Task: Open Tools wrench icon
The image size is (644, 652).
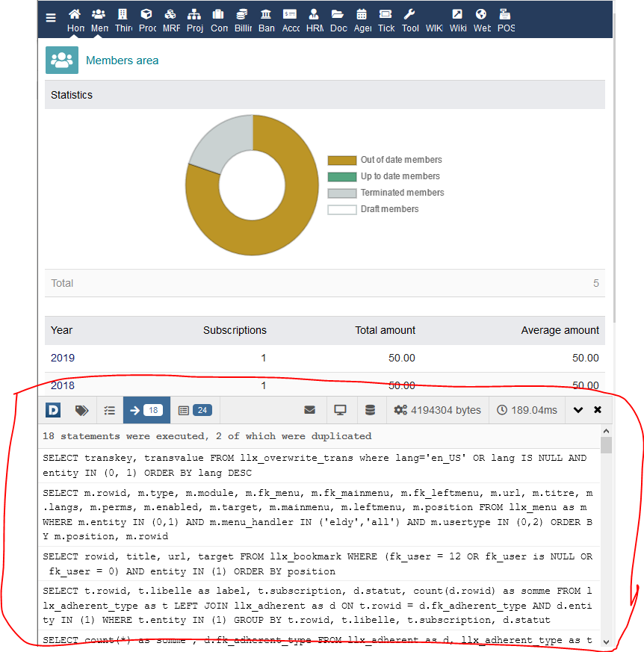Action: [409, 14]
